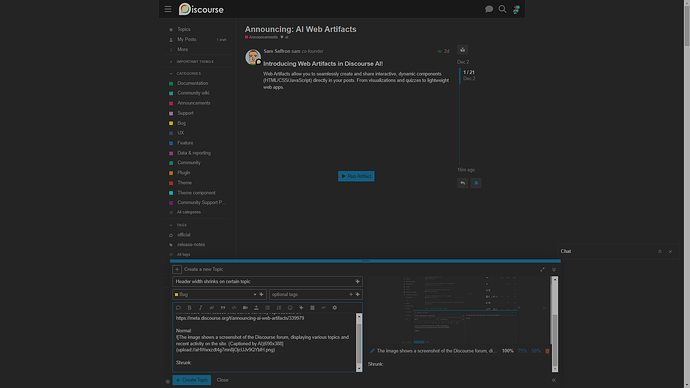
Task: Click the Announcements category badge under title
Action: 261,37
